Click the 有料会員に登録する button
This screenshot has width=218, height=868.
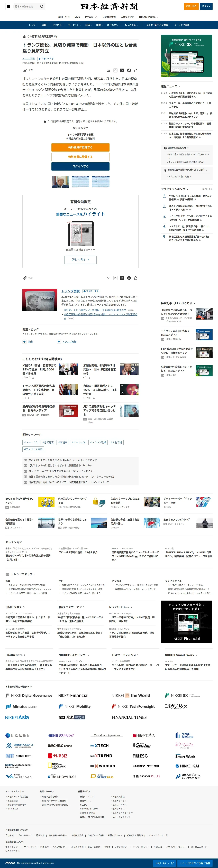pos(80,147)
